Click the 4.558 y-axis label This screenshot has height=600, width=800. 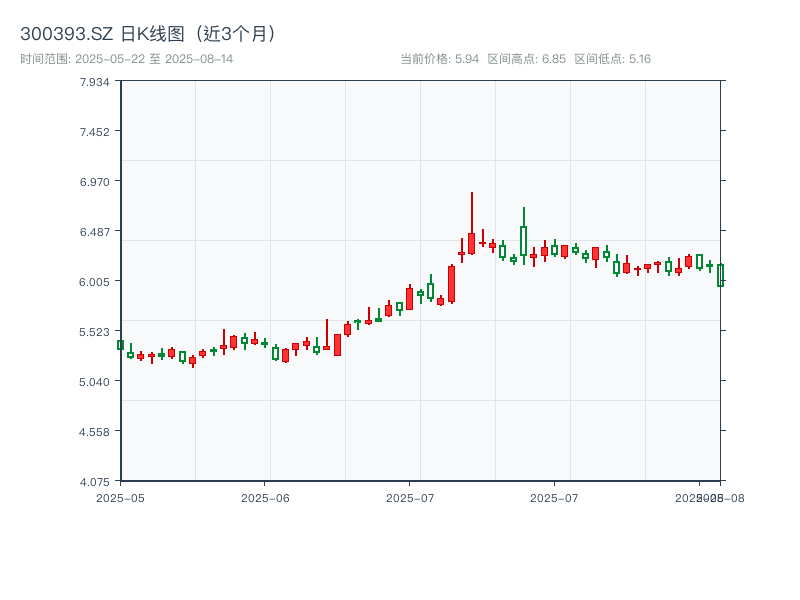coord(94,432)
